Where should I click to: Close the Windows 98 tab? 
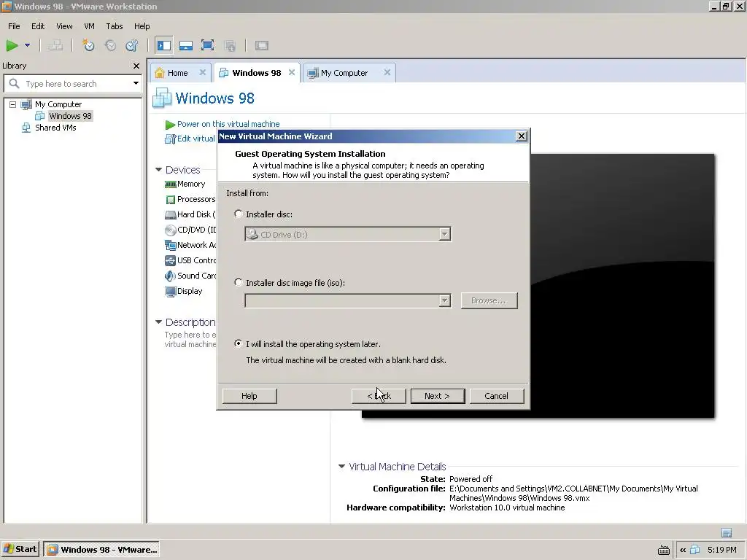tap(292, 72)
